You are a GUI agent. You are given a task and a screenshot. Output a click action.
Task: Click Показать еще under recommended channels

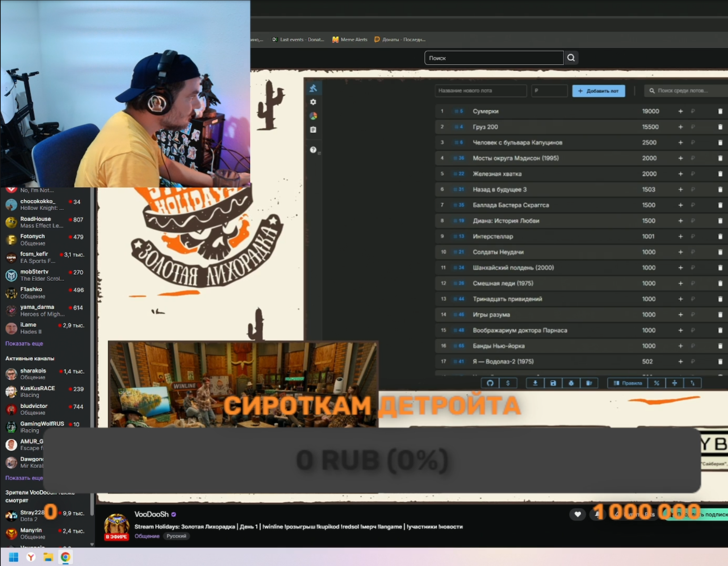pos(24,343)
